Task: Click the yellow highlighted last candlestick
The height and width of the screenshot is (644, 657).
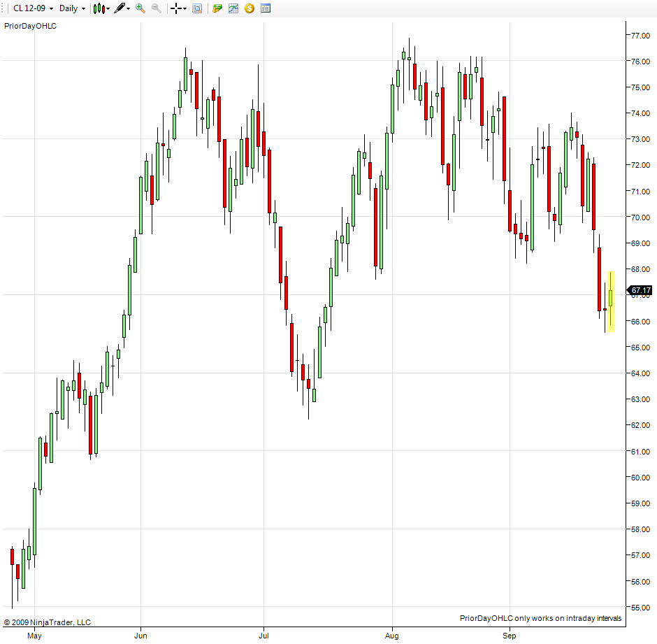Action: tap(611, 302)
